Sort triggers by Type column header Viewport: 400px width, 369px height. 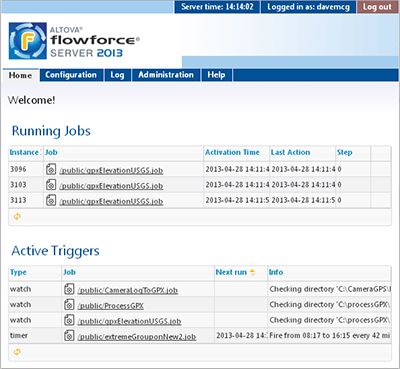pos(18,272)
